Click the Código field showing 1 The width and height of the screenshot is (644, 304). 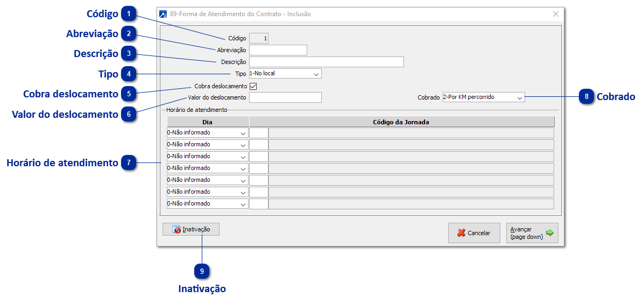[259, 39]
